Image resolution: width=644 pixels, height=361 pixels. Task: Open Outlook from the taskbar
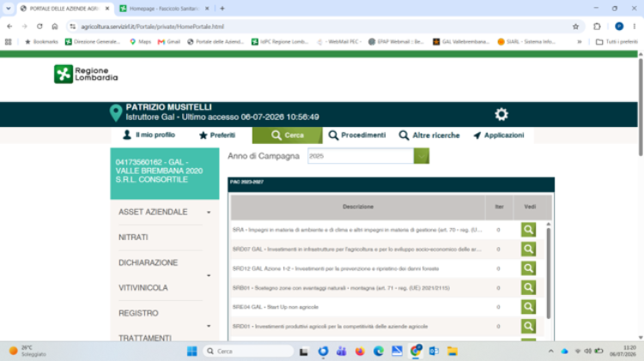[434, 352]
